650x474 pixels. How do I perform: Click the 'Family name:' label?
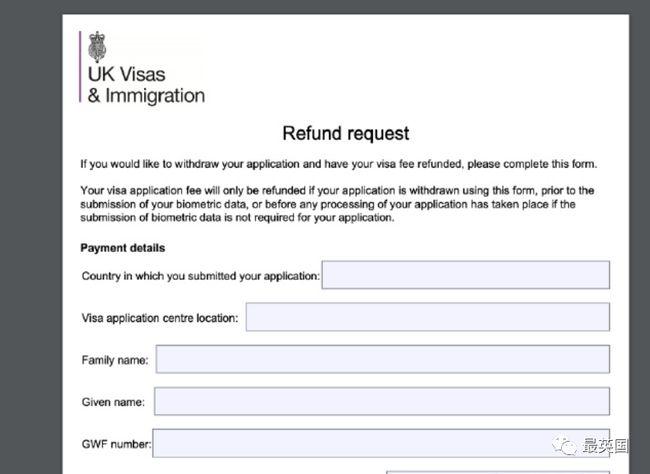point(115,360)
